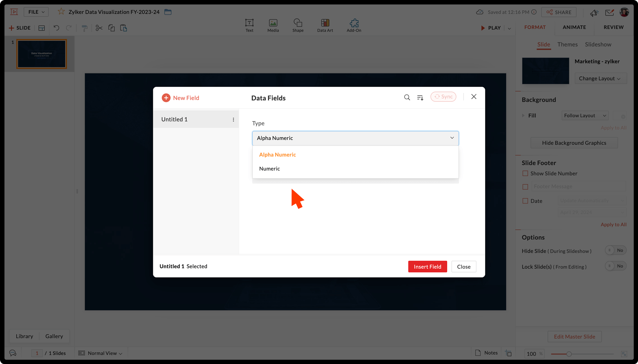Click the Insert Field button
This screenshot has height=364, width=638.
coord(427,267)
